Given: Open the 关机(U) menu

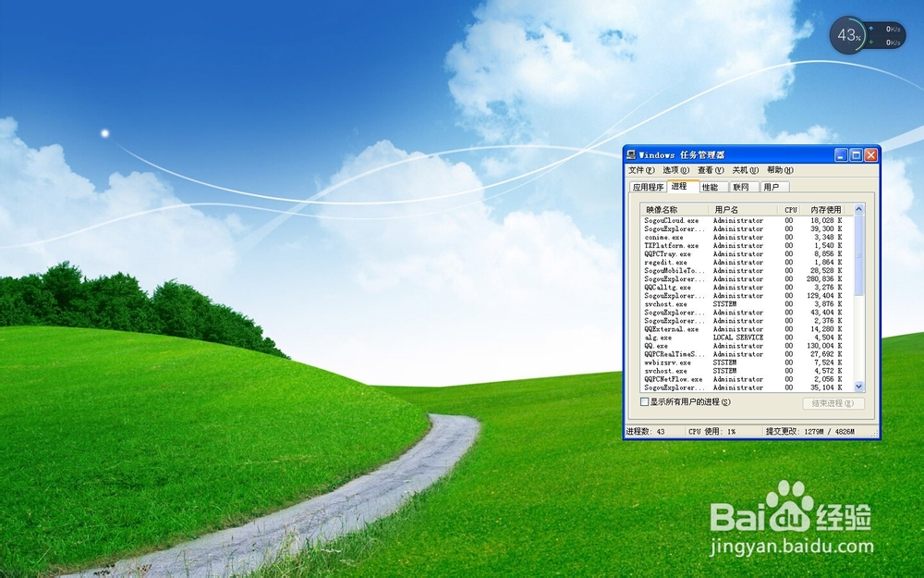Looking at the screenshot, I should click(745, 170).
